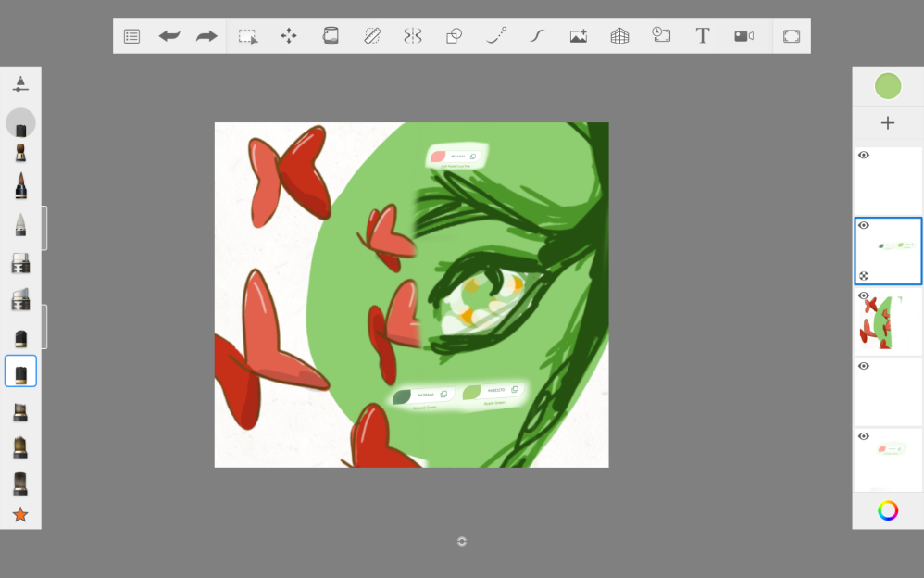Enable the Ruler guide tool
The image size is (924, 578).
click(x=372, y=36)
